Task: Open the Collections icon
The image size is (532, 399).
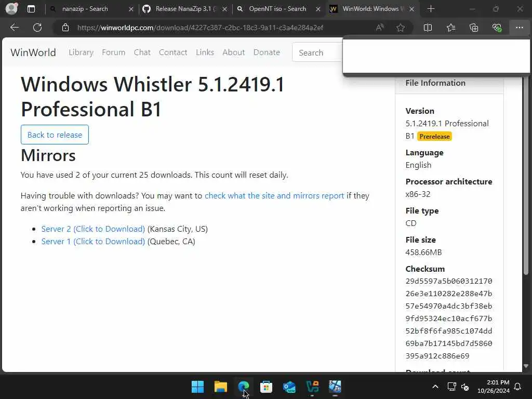Action: tap(474, 28)
